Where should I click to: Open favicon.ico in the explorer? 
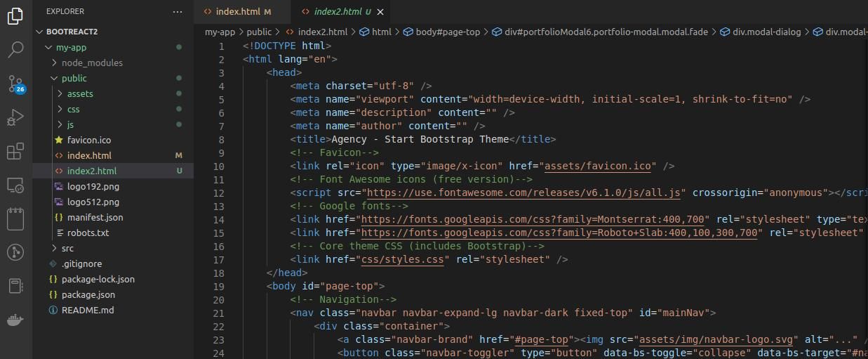(x=113, y=140)
